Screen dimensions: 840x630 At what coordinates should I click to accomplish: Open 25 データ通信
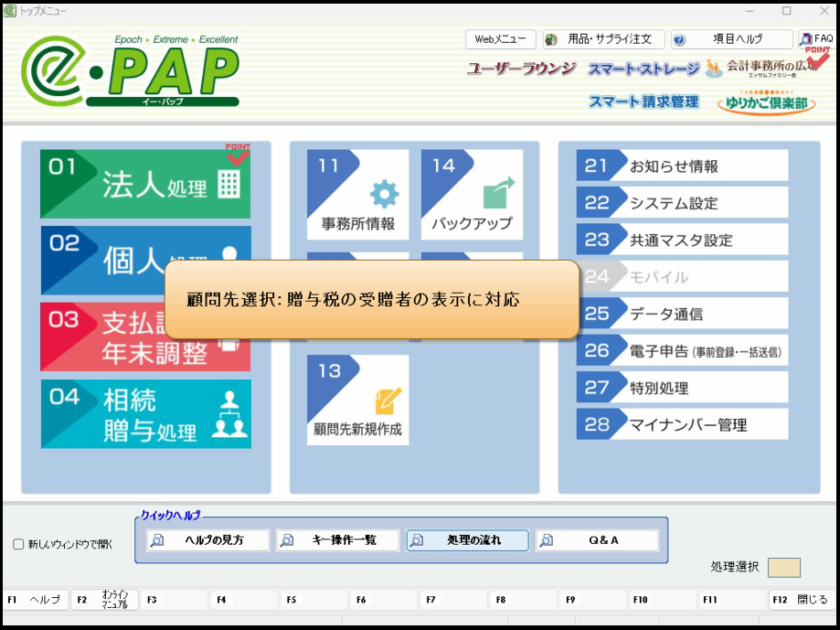tap(682, 314)
